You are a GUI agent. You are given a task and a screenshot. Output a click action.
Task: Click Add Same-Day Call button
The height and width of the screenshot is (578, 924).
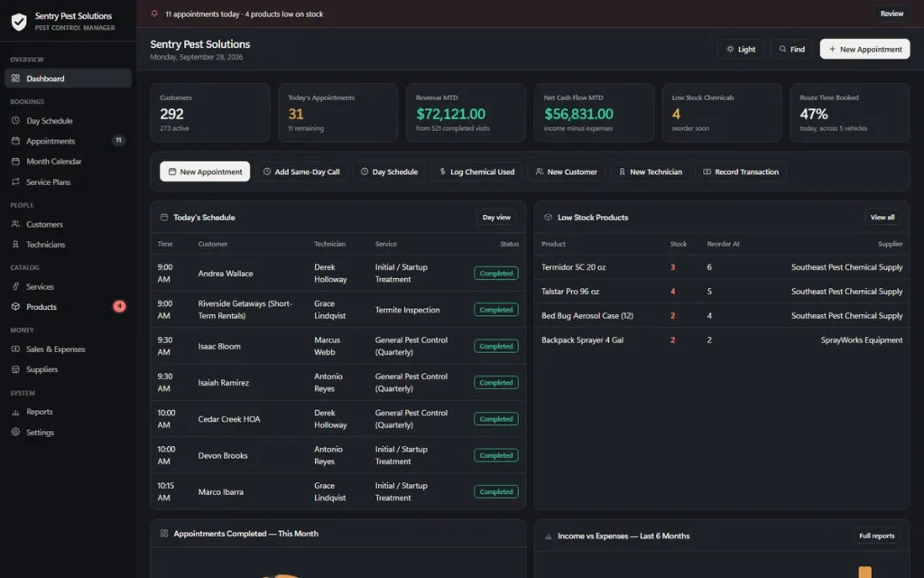[301, 172]
